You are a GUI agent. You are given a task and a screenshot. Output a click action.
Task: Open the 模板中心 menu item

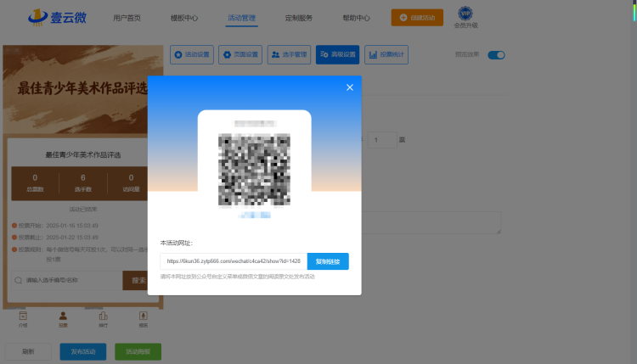click(184, 18)
